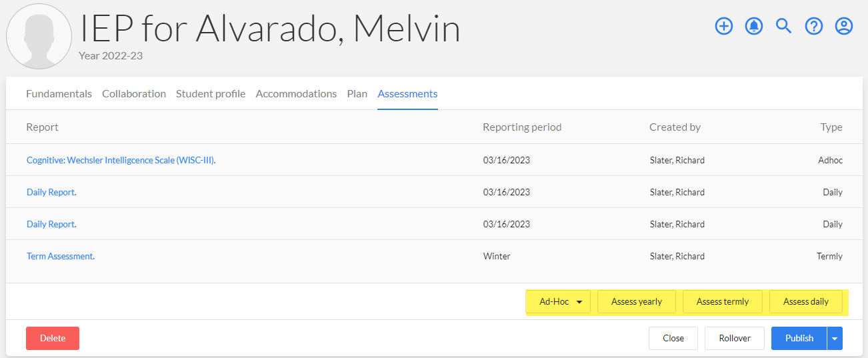Open notifications bell icon
This screenshot has width=868, height=358.
click(x=754, y=26)
